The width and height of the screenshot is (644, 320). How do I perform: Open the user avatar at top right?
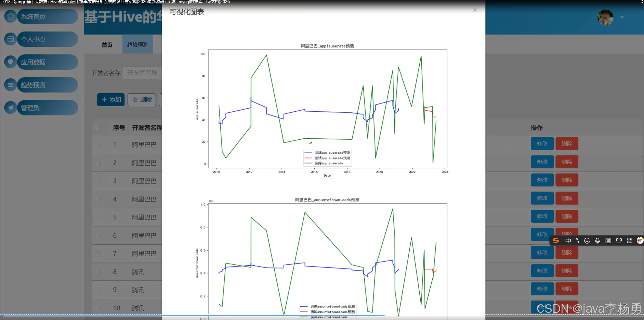pos(605,17)
